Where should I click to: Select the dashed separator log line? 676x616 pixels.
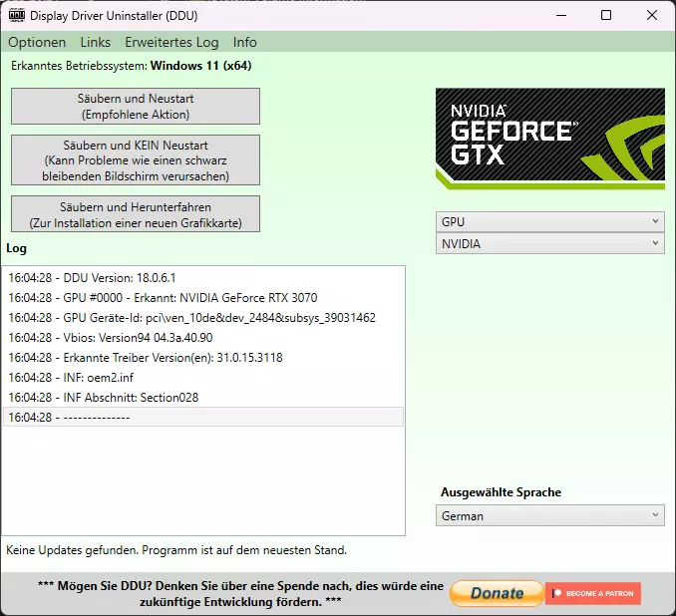click(203, 417)
